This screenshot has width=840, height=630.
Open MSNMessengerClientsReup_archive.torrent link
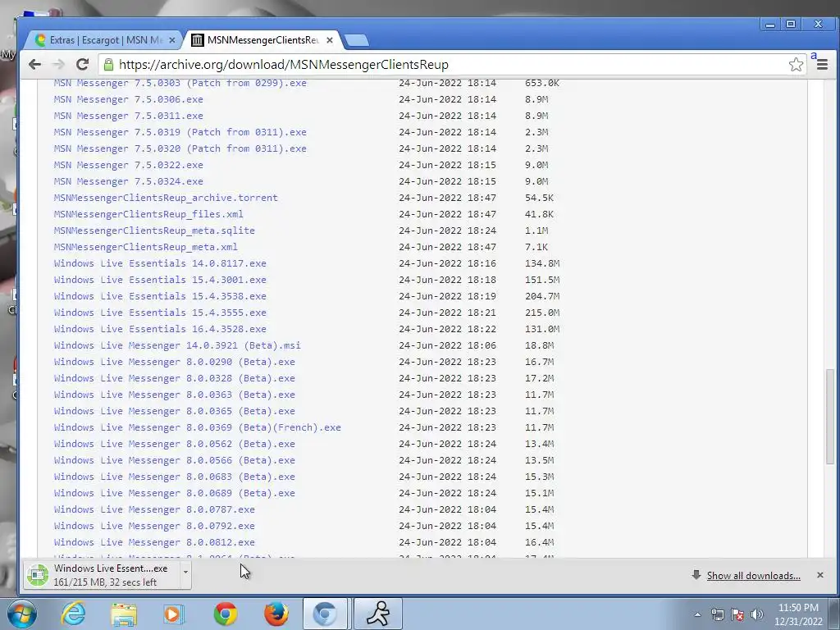point(166,198)
